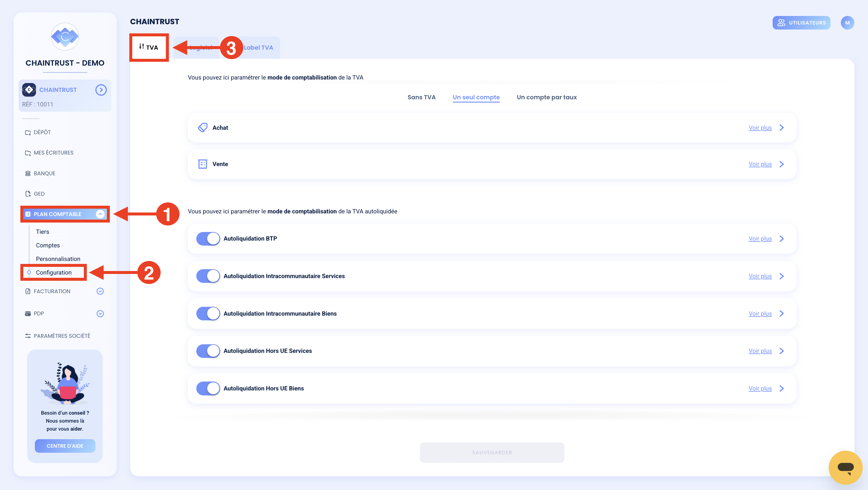
Task: Click the BANQUE bank icon
Action: (x=28, y=173)
